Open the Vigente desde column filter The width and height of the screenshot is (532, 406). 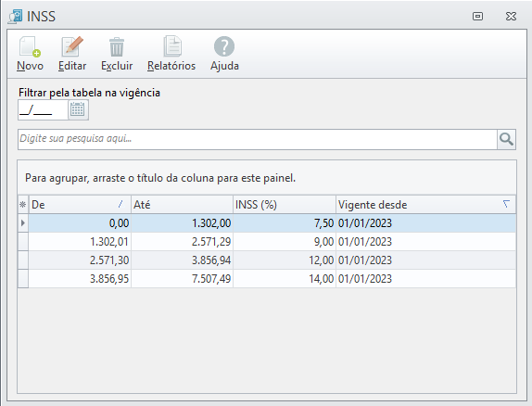[506, 204]
